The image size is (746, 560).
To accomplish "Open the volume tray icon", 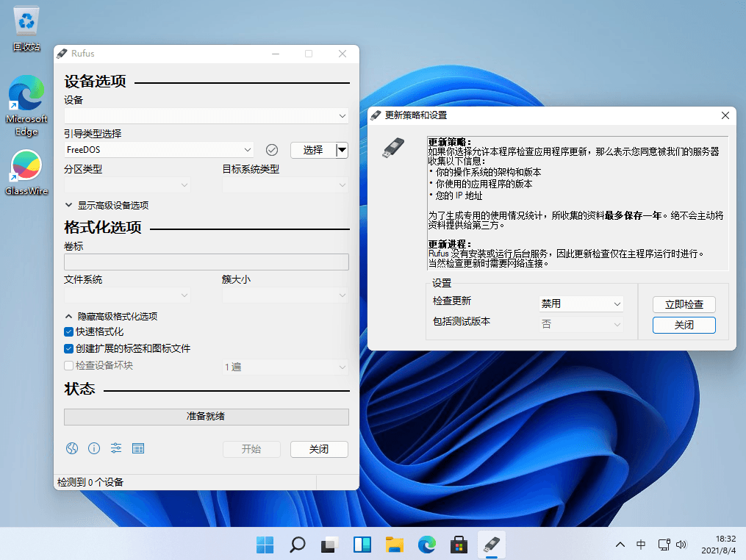I will [681, 545].
